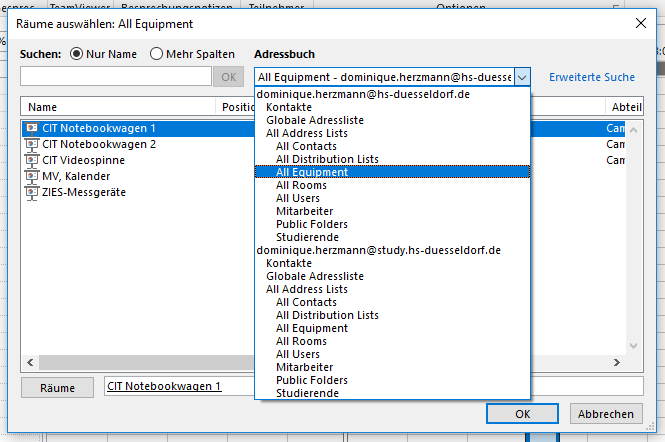Screen dimensions: 665x442
Task: Choose All Equipment under study.hs-duesseldorf.de account
Action: [x=312, y=328]
